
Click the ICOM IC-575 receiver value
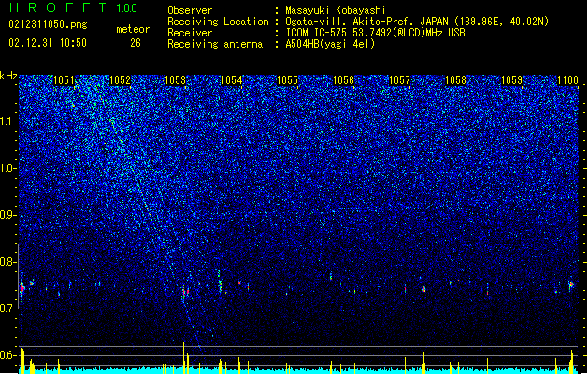[x=375, y=33]
